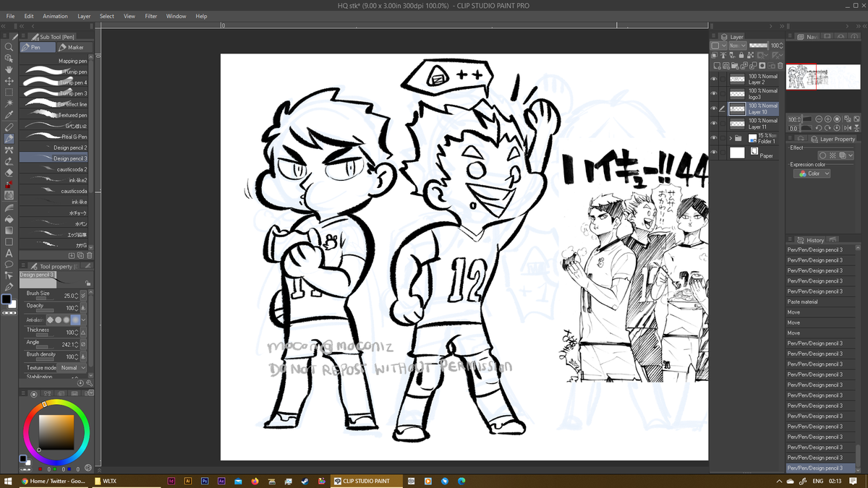Open the Filter menu
868x488 pixels.
pos(151,16)
